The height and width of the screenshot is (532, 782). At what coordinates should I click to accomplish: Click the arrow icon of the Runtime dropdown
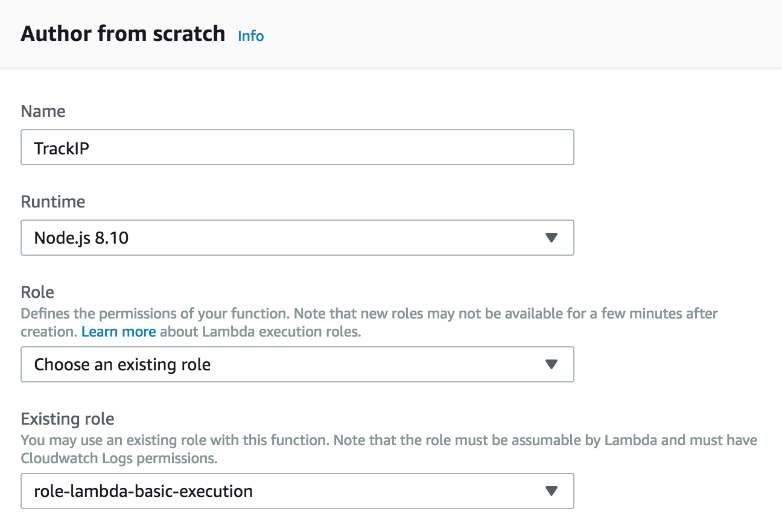(550, 238)
